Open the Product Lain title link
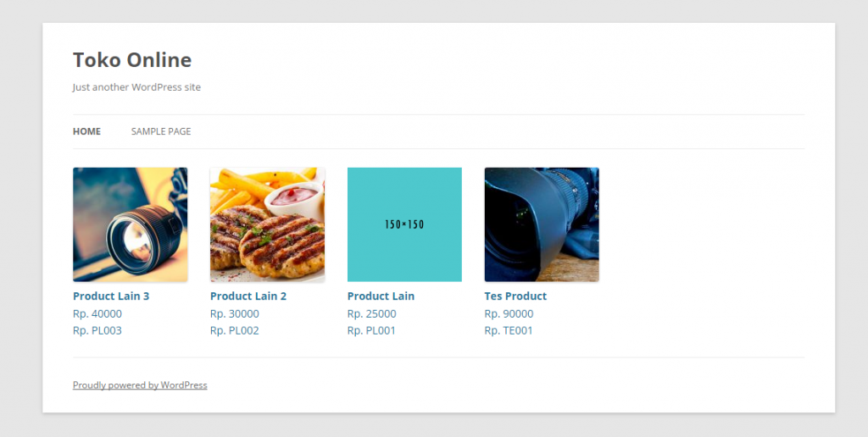Viewport: 868px width, 437px height. [x=381, y=296]
